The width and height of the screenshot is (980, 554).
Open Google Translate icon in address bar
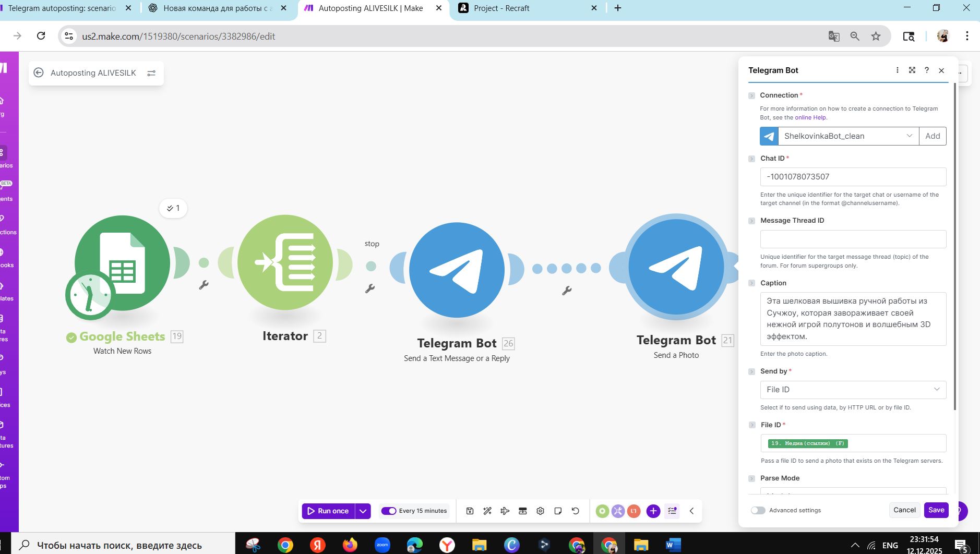pyautogui.click(x=834, y=36)
